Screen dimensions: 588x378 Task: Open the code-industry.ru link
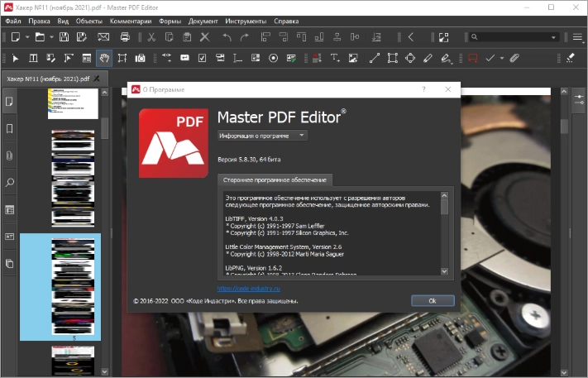pos(249,289)
